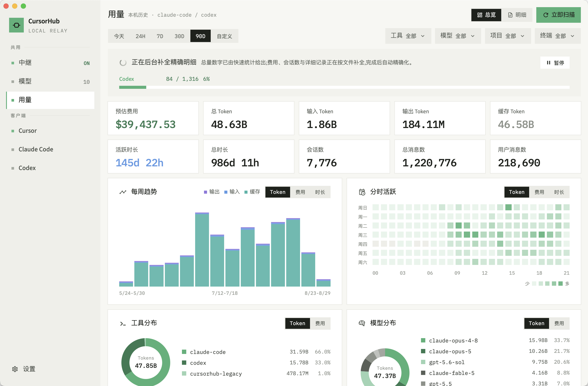Switch 工具分布 to 费用
Screen dimensions: 588x386
pos(320,323)
